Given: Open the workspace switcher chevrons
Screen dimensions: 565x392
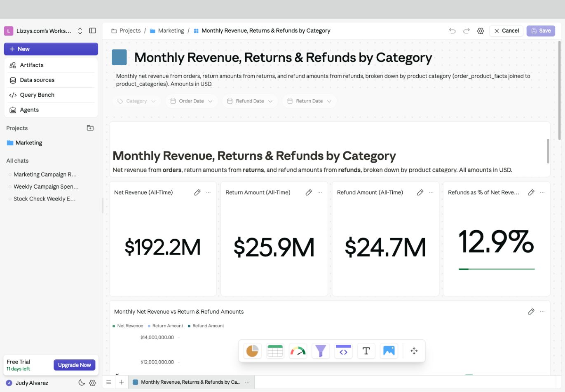Looking at the screenshot, I should tap(80, 31).
